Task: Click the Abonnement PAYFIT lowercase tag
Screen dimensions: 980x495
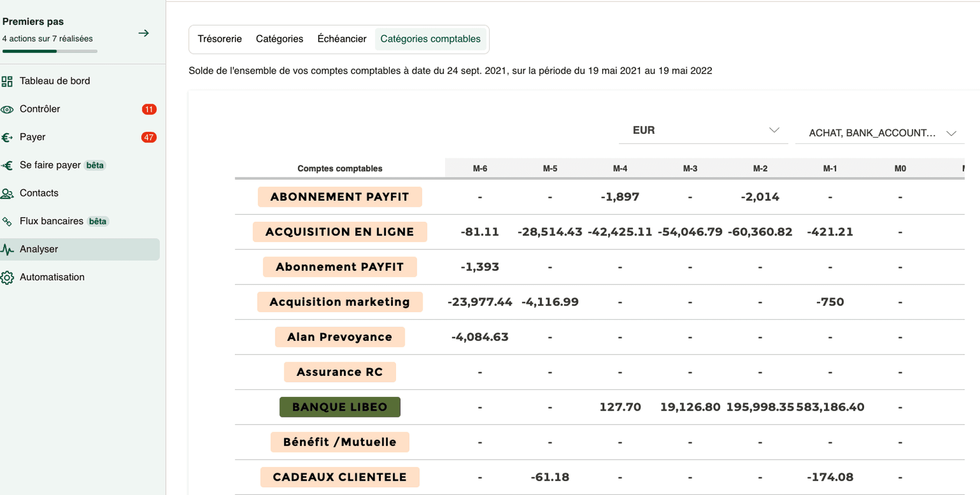Action: [339, 267]
